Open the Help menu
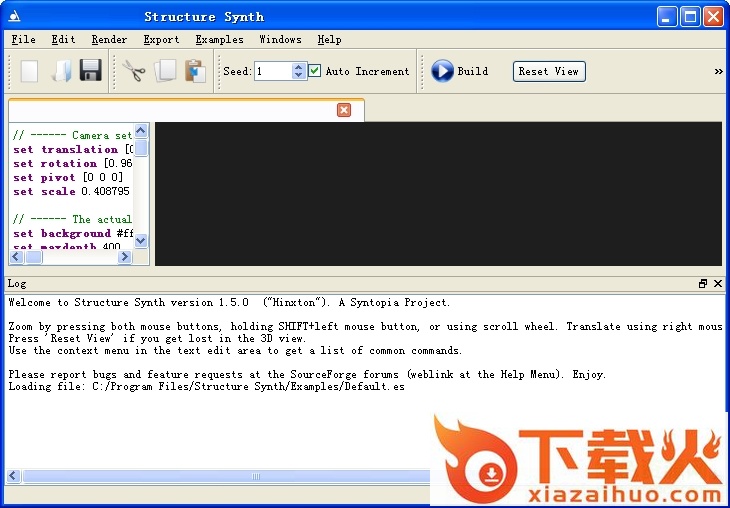This screenshot has height=508, width=730. click(329, 40)
